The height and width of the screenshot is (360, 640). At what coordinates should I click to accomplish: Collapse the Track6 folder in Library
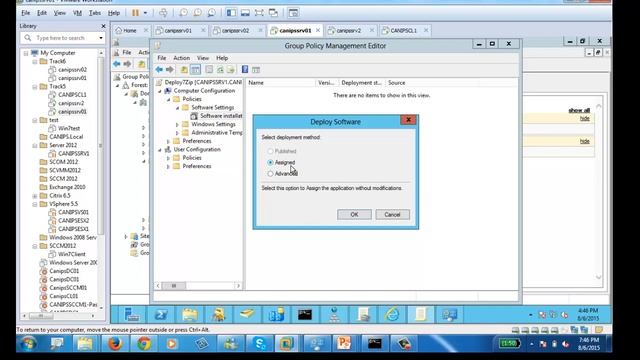(x=35, y=62)
